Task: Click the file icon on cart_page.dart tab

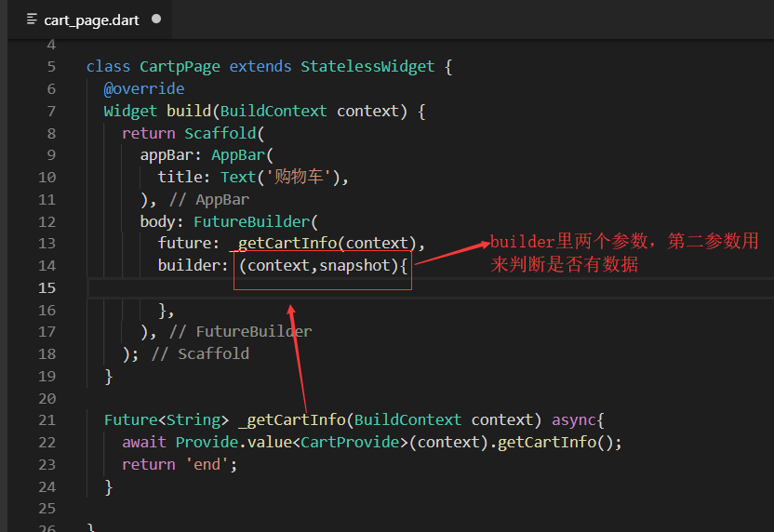Action: click(x=32, y=20)
